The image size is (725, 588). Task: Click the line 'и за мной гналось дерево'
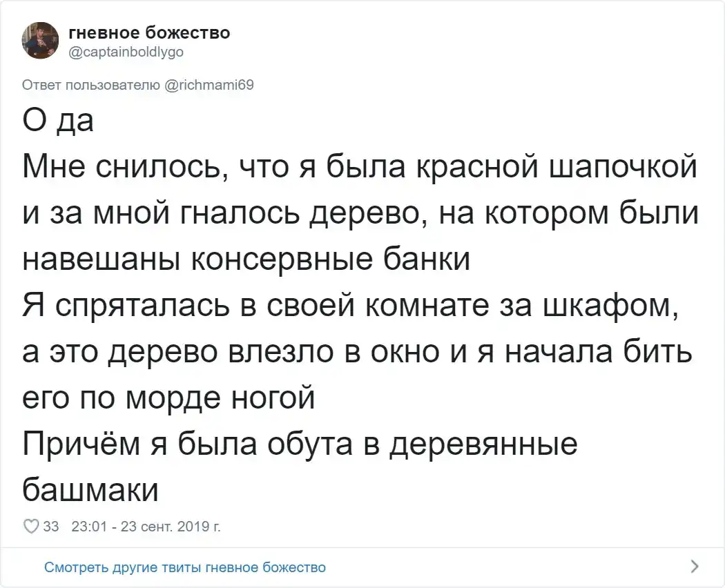coord(360,214)
